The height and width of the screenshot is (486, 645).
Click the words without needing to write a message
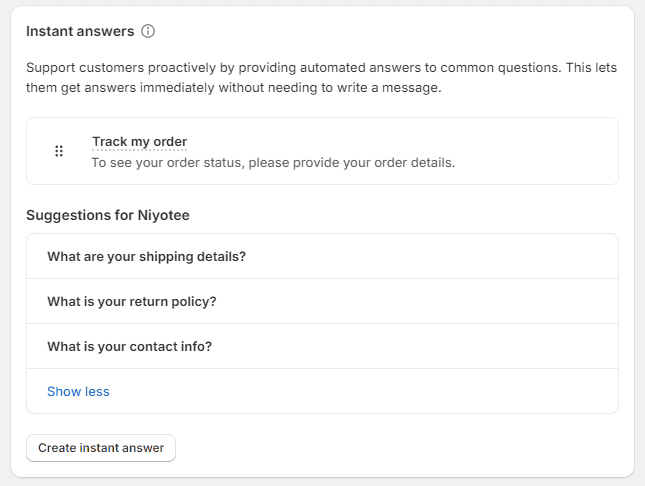click(x=330, y=88)
